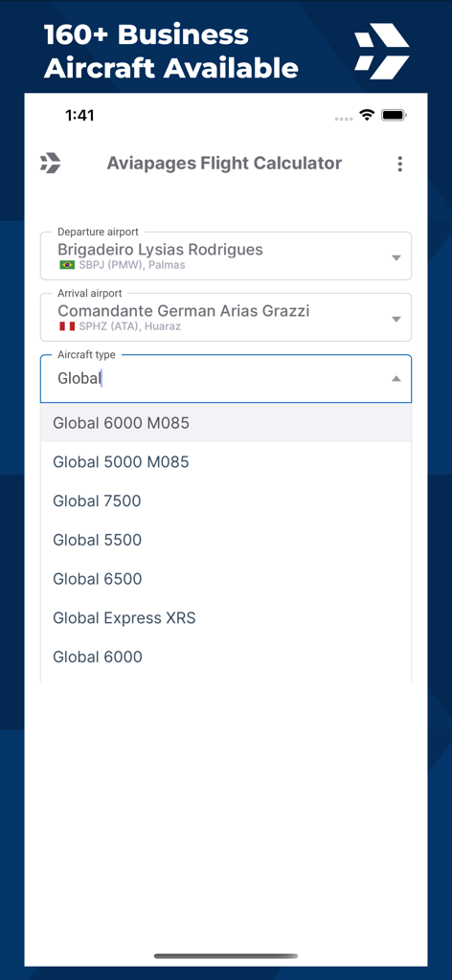
Task: Collapse the Aircraft type dropdown arrow
Action: coord(395,378)
